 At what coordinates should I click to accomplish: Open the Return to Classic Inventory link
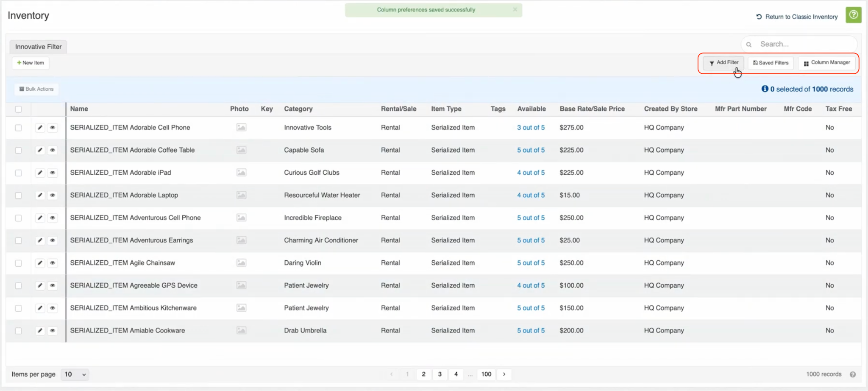(797, 17)
